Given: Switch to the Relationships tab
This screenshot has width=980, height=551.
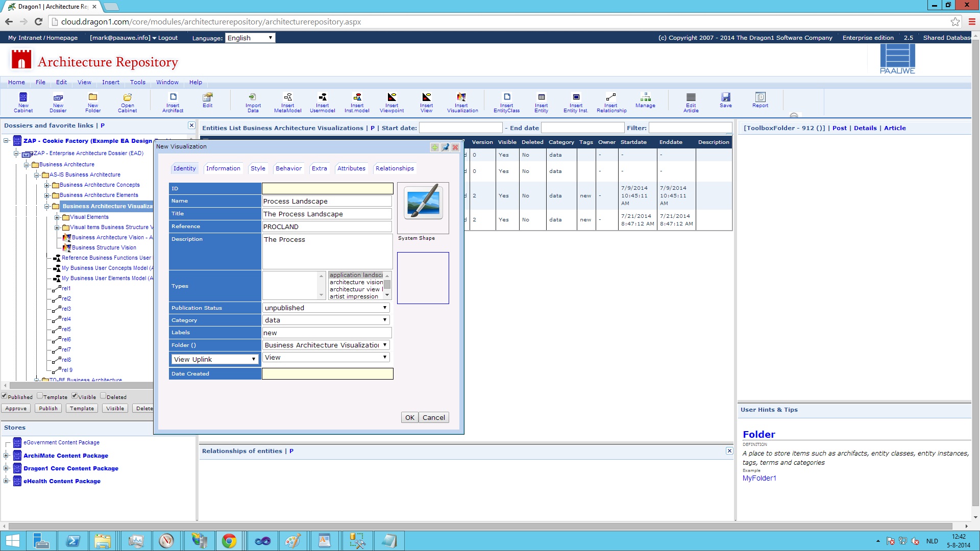Looking at the screenshot, I should pyautogui.click(x=395, y=168).
